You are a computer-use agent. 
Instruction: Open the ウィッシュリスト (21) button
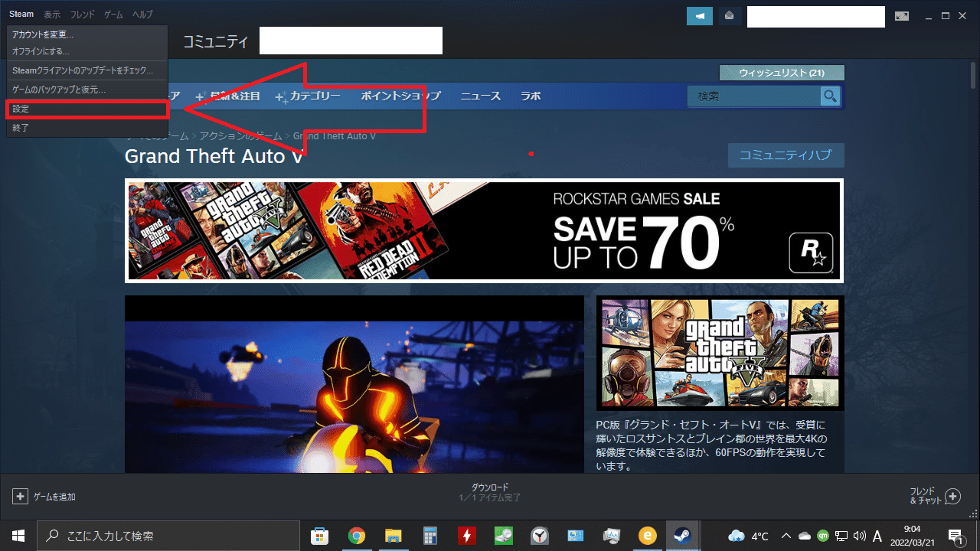(781, 72)
